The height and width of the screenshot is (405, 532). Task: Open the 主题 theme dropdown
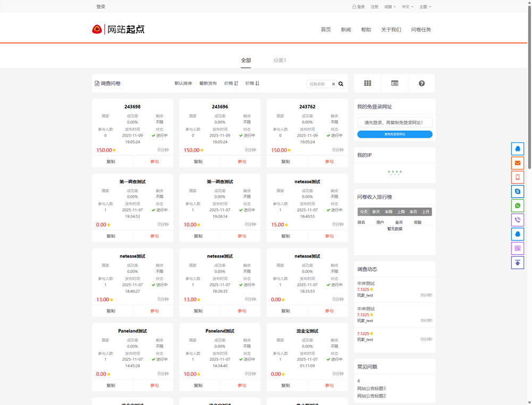tap(425, 7)
